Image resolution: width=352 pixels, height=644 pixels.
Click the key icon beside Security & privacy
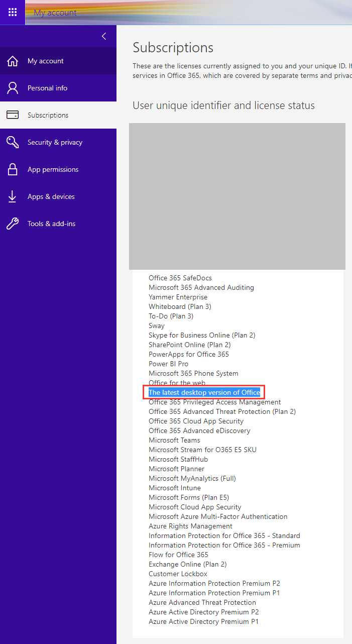pos(13,142)
